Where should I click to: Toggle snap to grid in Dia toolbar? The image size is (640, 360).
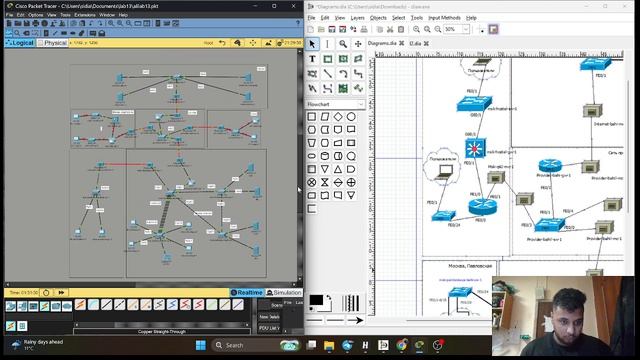pos(482,29)
